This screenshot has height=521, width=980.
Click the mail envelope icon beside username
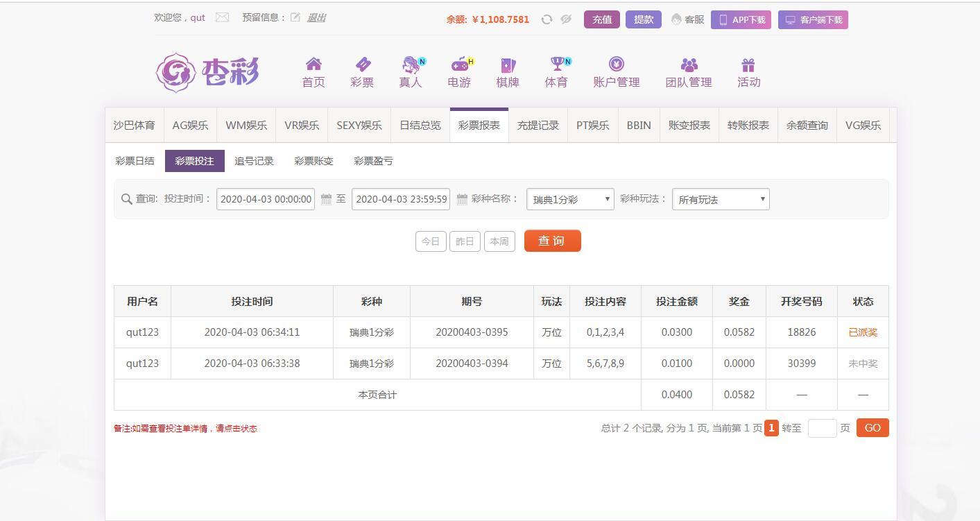pyautogui.click(x=222, y=17)
